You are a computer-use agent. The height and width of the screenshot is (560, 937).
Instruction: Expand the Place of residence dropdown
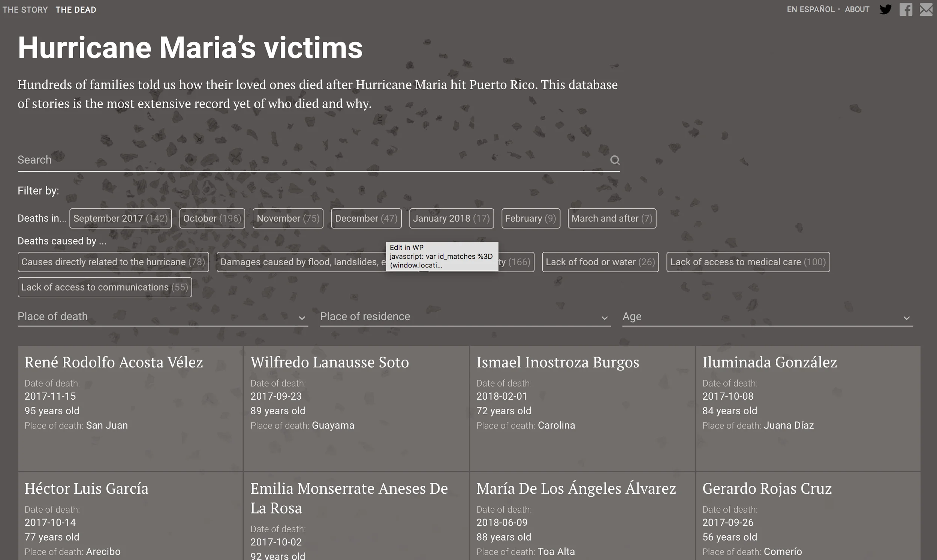click(x=465, y=317)
